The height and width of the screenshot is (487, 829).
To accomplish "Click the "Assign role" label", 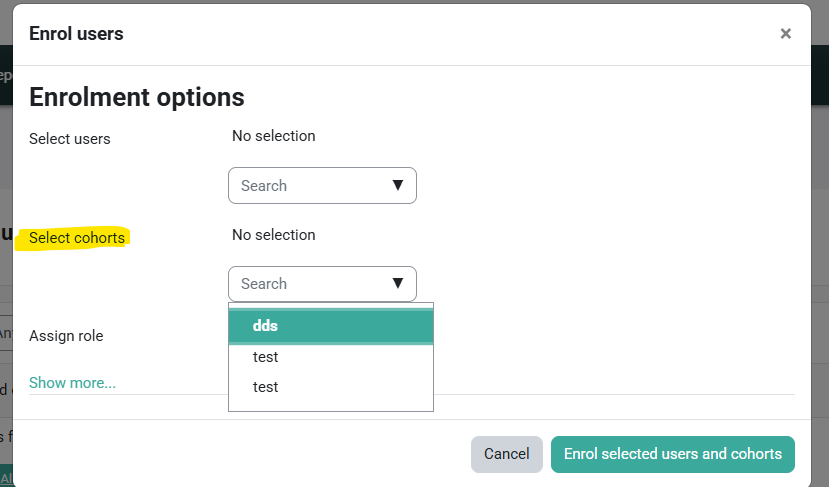I will click(66, 336).
